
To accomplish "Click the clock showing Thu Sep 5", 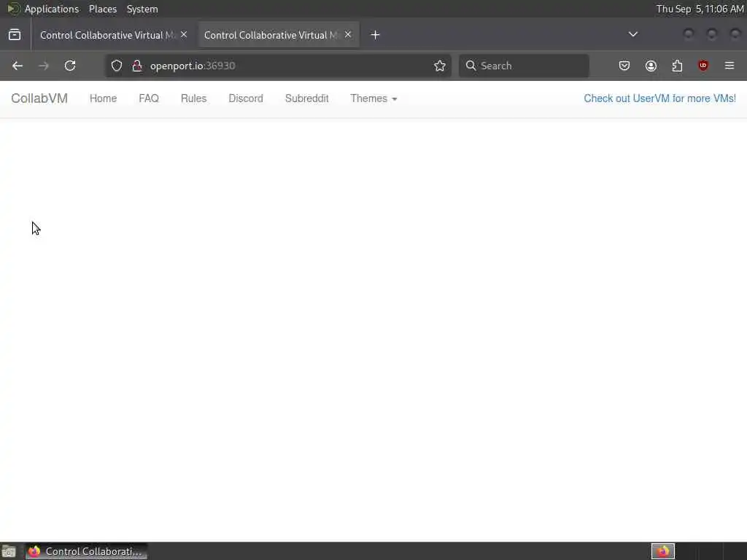I will click(x=700, y=9).
